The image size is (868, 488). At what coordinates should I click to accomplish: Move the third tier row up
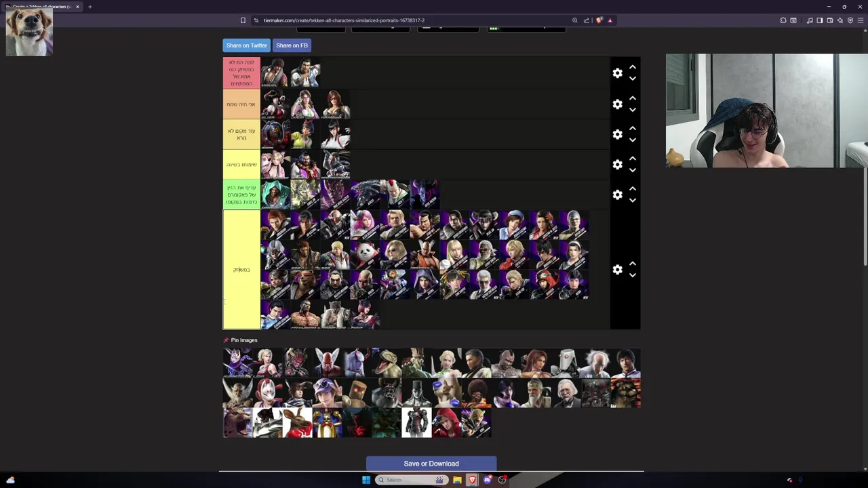click(x=632, y=128)
